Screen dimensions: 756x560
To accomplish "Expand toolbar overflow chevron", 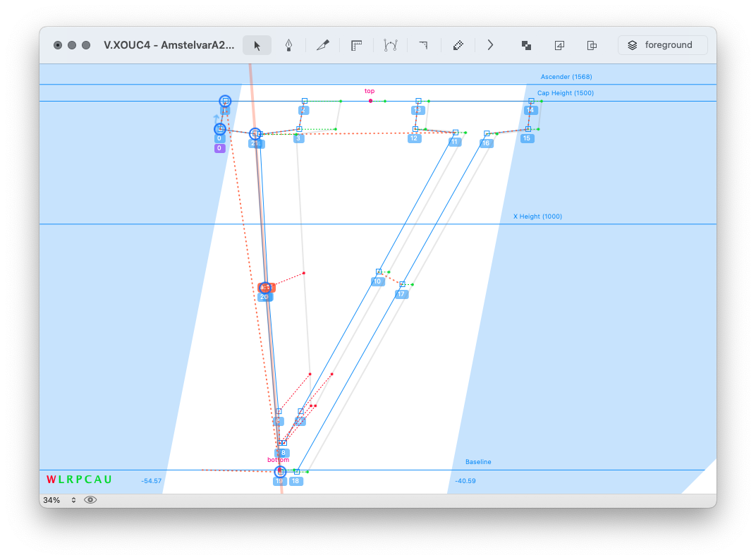I will [490, 45].
